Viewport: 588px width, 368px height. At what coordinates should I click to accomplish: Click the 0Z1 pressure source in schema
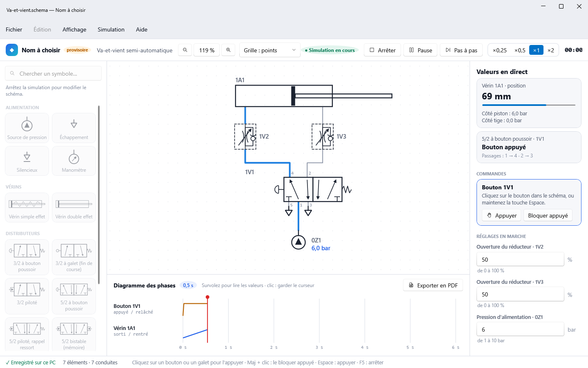click(298, 242)
